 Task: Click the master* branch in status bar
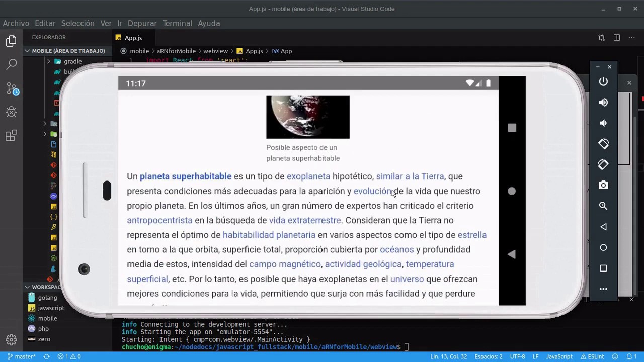coord(21,356)
